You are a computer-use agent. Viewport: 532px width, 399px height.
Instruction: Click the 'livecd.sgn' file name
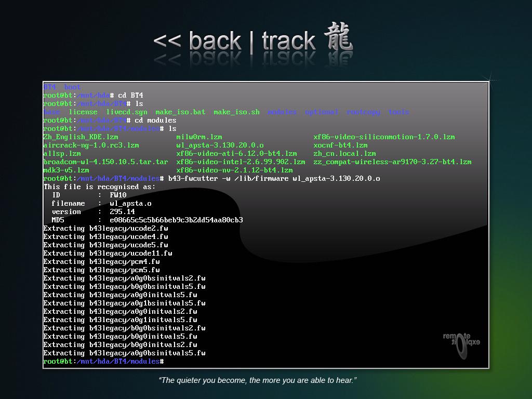[127, 112]
